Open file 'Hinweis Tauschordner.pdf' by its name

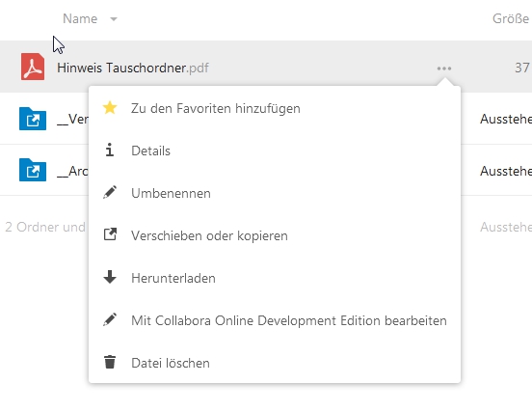point(133,68)
